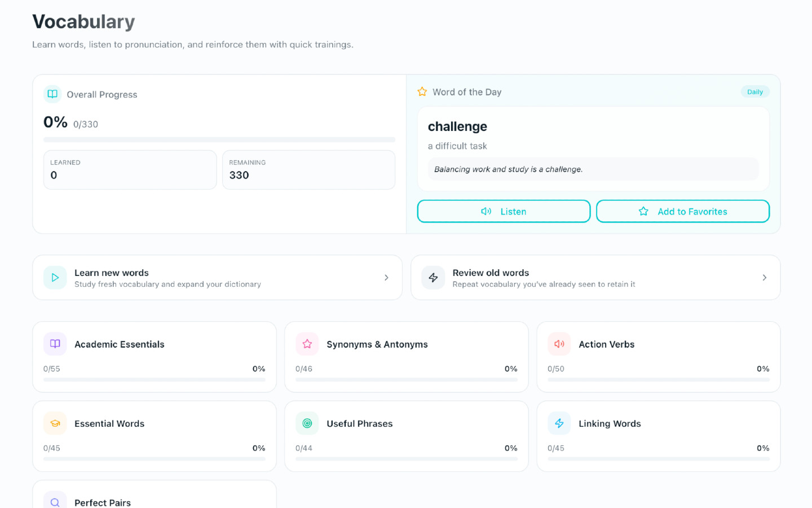The image size is (812, 508).
Task: Click the play icon beside Learn new words
Action: click(55, 277)
